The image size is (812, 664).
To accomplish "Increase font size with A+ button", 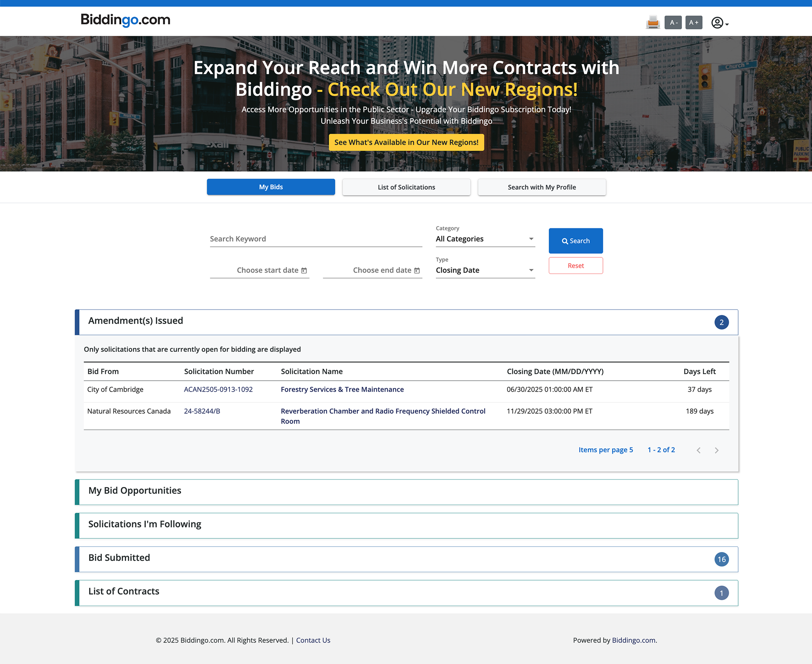I will tap(694, 22).
